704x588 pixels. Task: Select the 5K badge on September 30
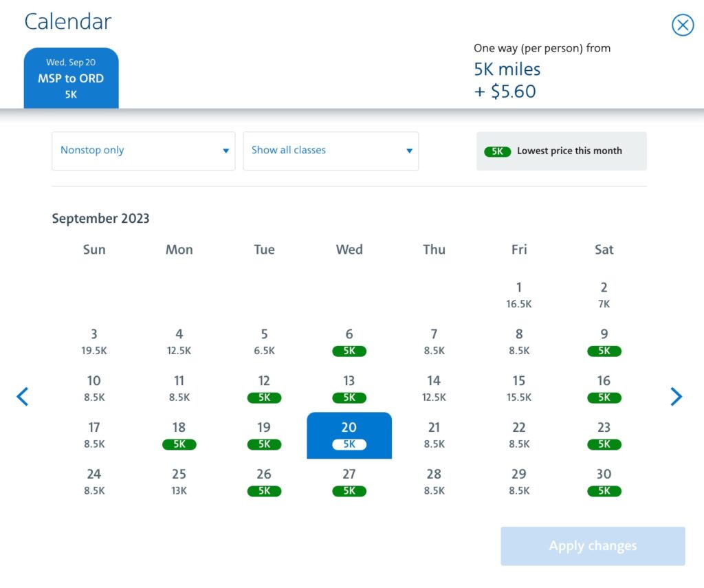pyautogui.click(x=604, y=491)
